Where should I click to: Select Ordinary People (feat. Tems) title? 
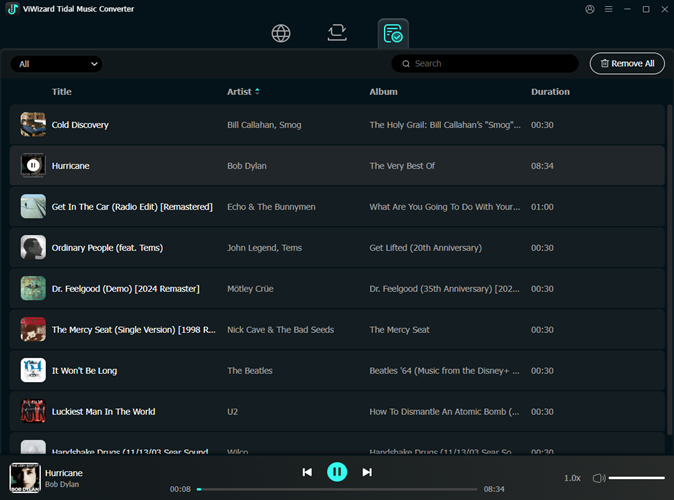[x=107, y=248]
